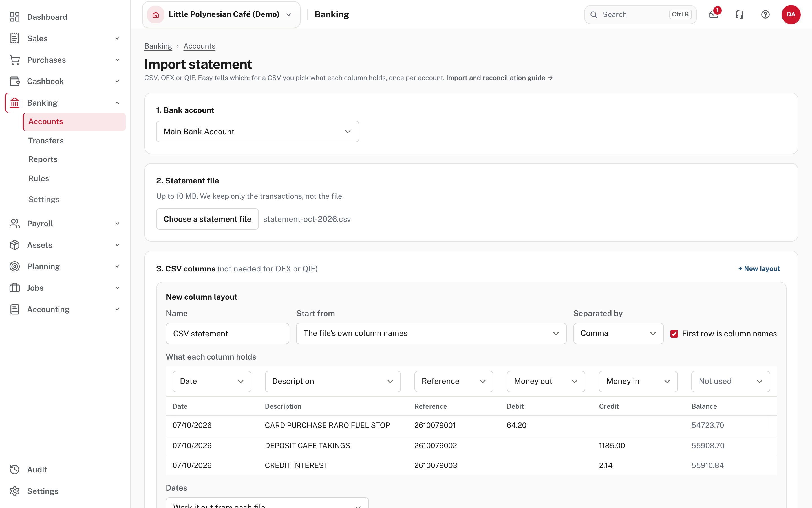Click the Sales receipt icon
The image size is (812, 508).
14,38
